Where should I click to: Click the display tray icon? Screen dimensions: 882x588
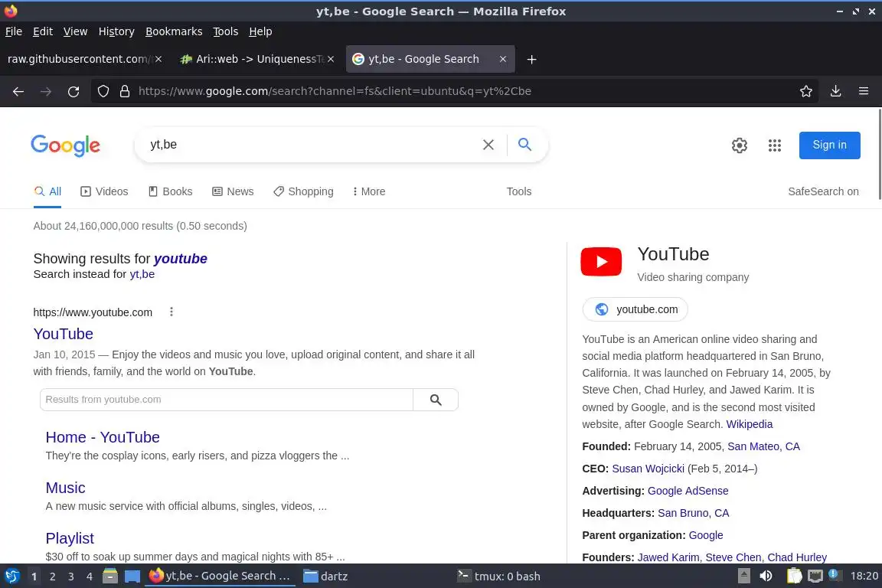point(815,576)
